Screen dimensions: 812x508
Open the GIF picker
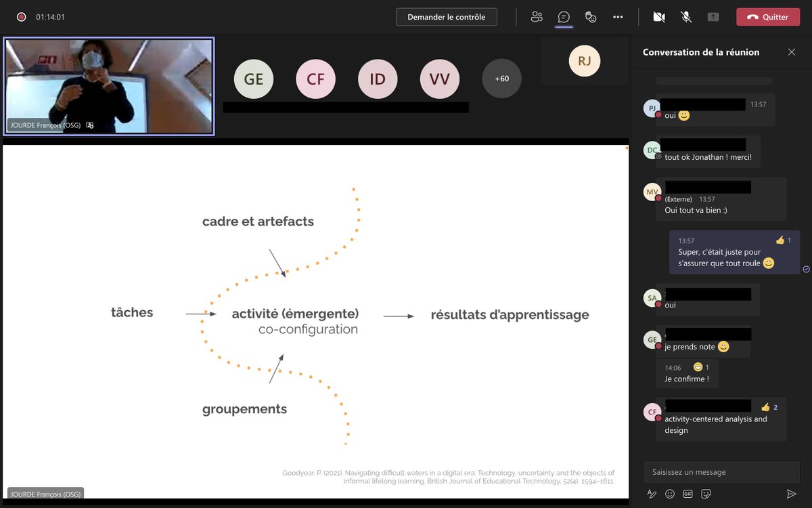pyautogui.click(x=688, y=494)
